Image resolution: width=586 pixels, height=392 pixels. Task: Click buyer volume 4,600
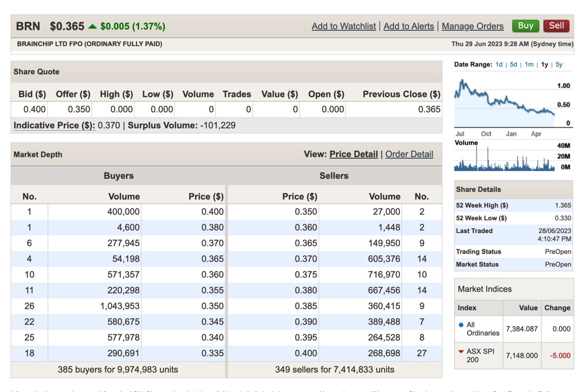128,227
